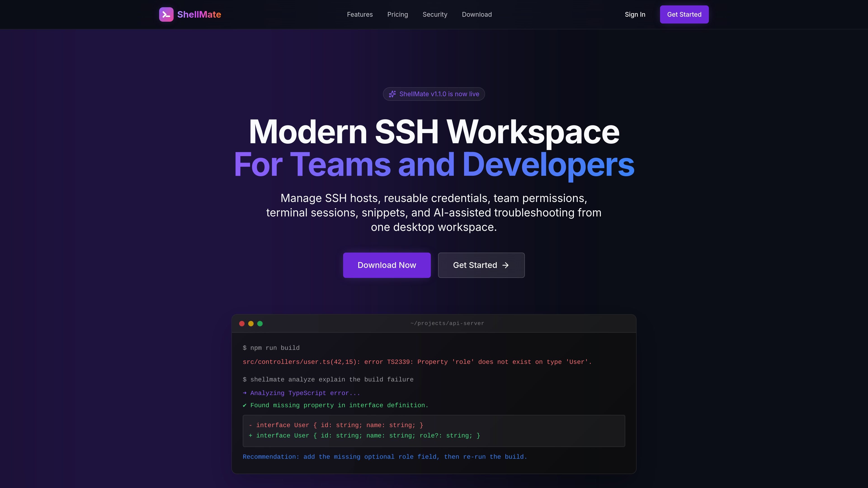Click the ShellMate terminal logo icon
This screenshot has width=868, height=488.
pos(166,14)
